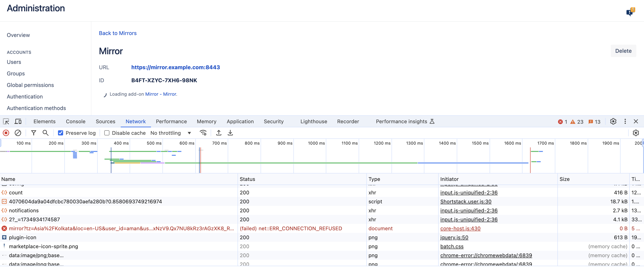
Task: Click the red error count badge
Action: tap(563, 122)
